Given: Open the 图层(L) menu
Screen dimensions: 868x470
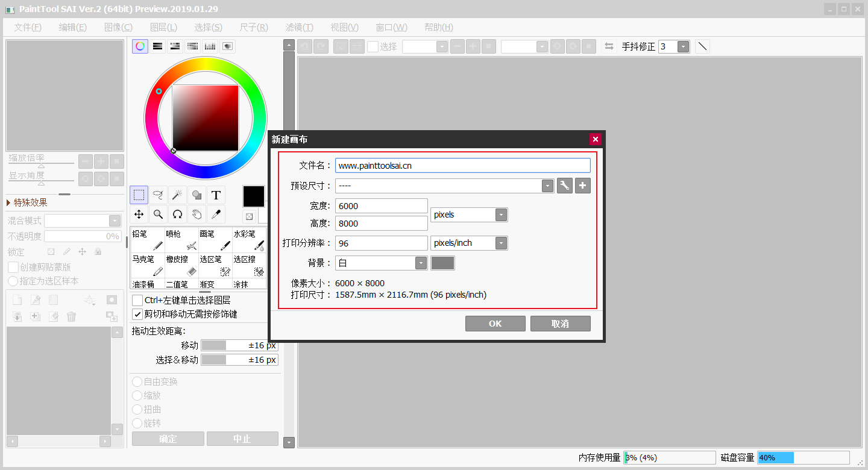Looking at the screenshot, I should click(x=163, y=27).
